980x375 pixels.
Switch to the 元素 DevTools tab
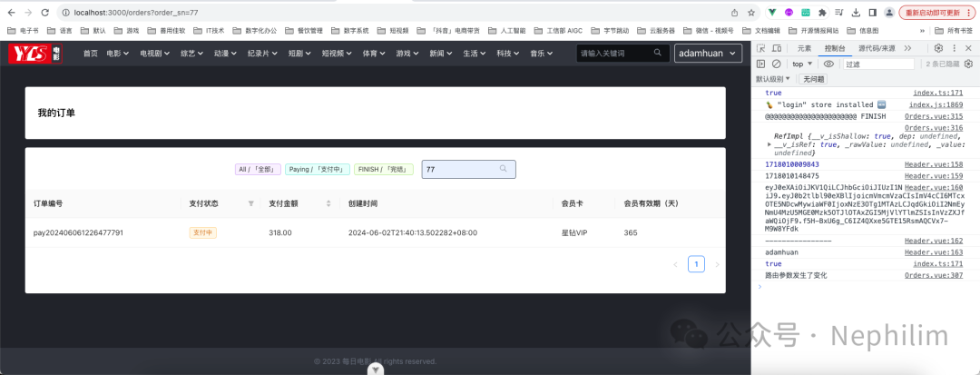click(x=804, y=48)
